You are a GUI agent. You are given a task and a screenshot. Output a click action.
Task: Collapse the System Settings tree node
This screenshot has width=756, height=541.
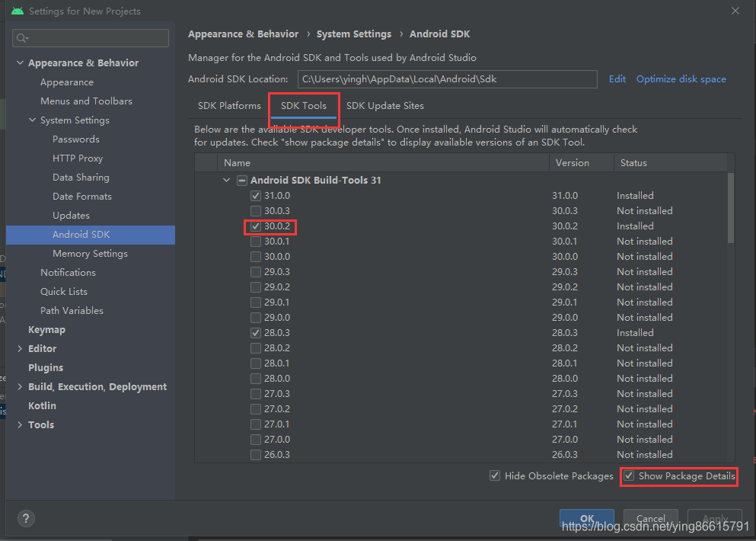pyautogui.click(x=32, y=120)
